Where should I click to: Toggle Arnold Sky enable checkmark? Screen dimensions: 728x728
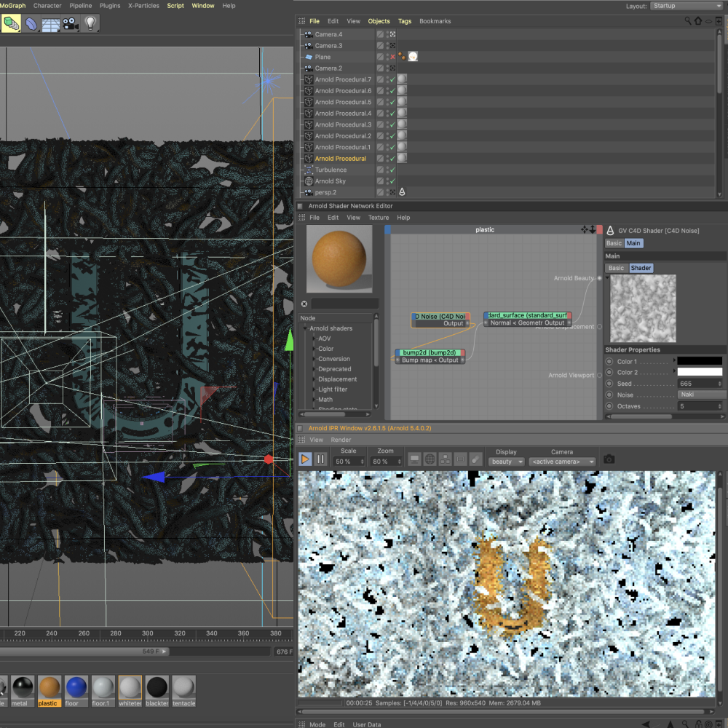[x=393, y=181]
